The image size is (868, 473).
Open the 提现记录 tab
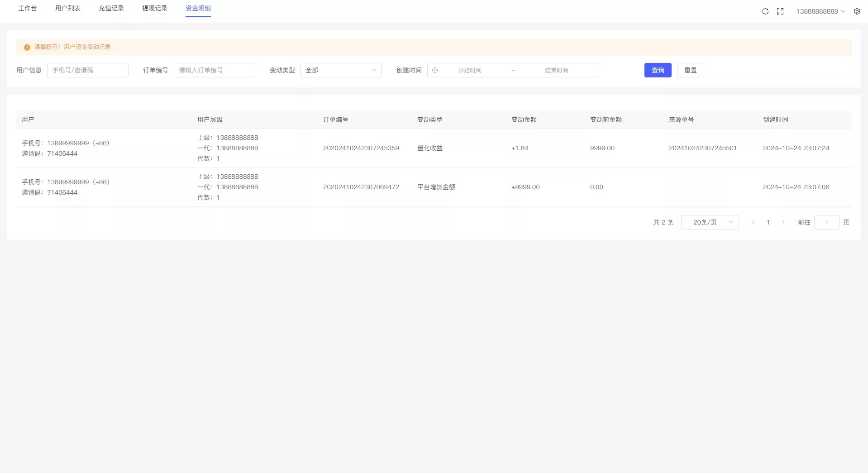point(154,8)
